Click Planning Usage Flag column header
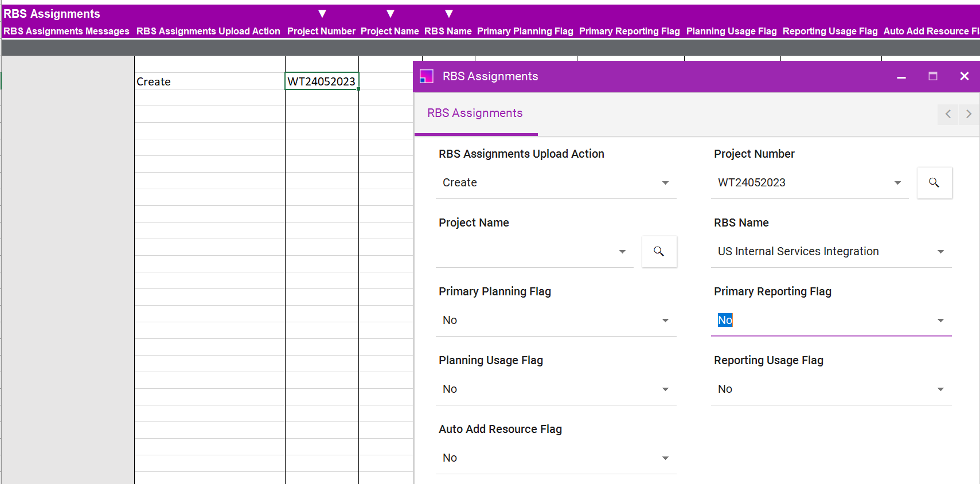 [x=732, y=32]
